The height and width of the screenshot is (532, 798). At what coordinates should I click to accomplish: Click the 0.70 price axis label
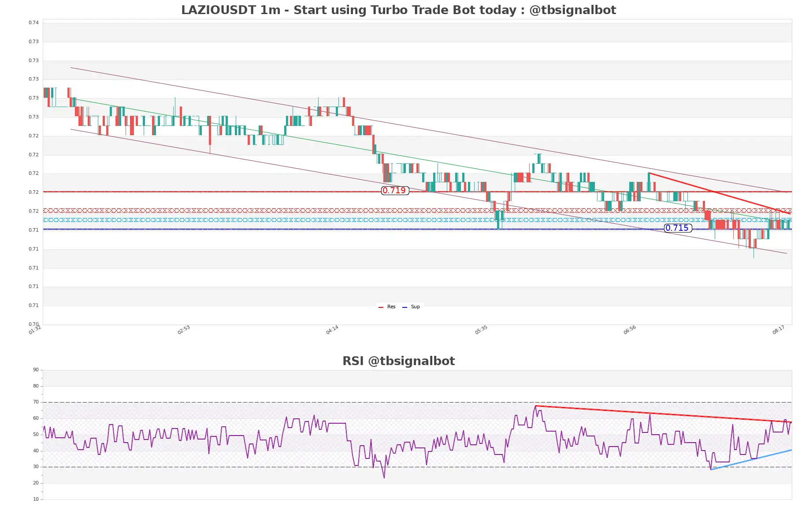coord(33,324)
